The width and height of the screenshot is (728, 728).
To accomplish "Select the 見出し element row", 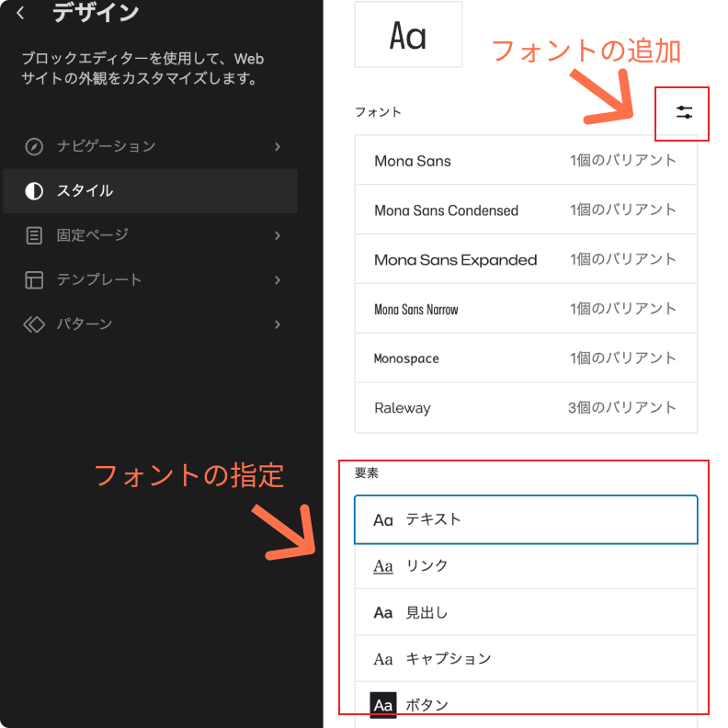I will click(x=526, y=612).
